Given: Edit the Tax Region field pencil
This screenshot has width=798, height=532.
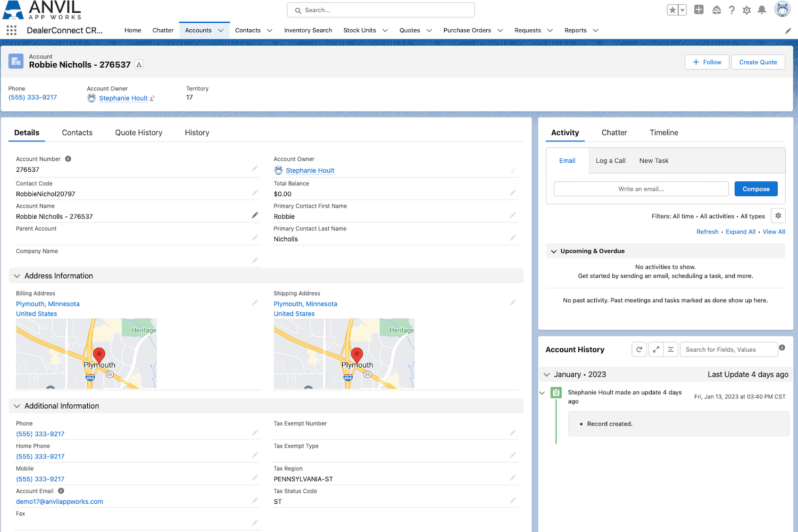Looking at the screenshot, I should [x=513, y=478].
